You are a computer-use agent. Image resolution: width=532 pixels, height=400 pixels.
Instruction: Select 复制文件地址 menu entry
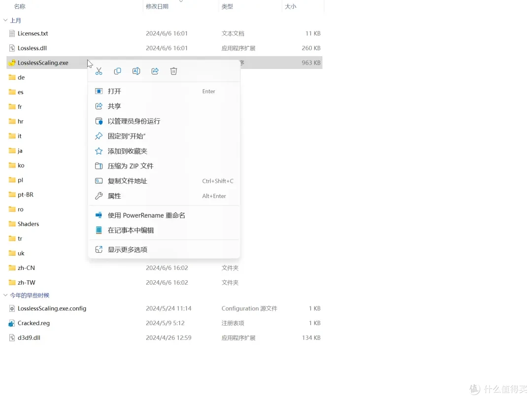click(x=164, y=181)
